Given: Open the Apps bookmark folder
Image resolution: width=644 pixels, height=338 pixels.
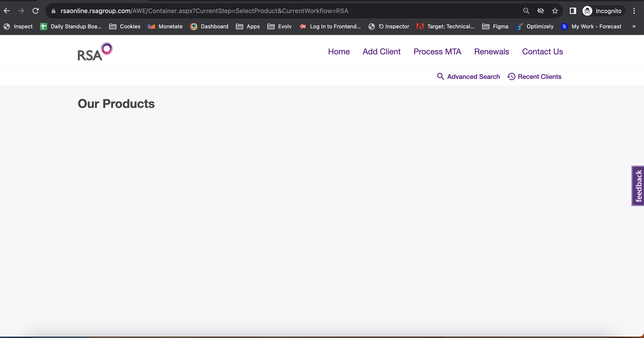Looking at the screenshot, I should (248, 26).
